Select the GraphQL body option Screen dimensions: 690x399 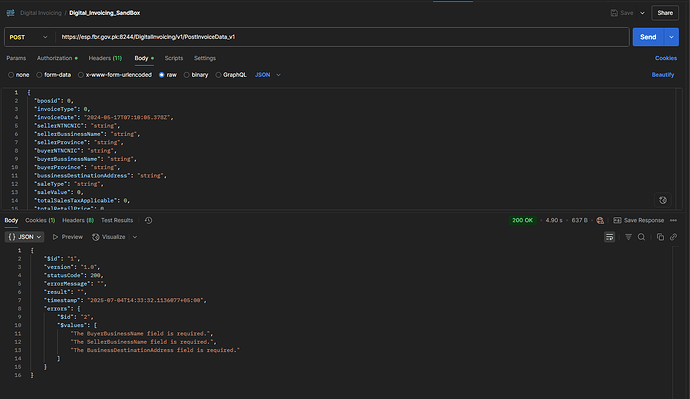coord(231,75)
